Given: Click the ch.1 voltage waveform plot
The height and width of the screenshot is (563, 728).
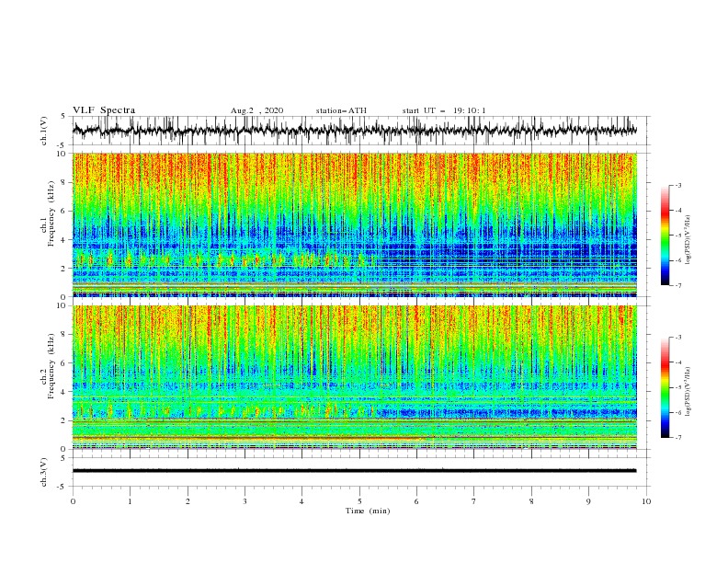Looking at the screenshot, I should pos(355,131).
